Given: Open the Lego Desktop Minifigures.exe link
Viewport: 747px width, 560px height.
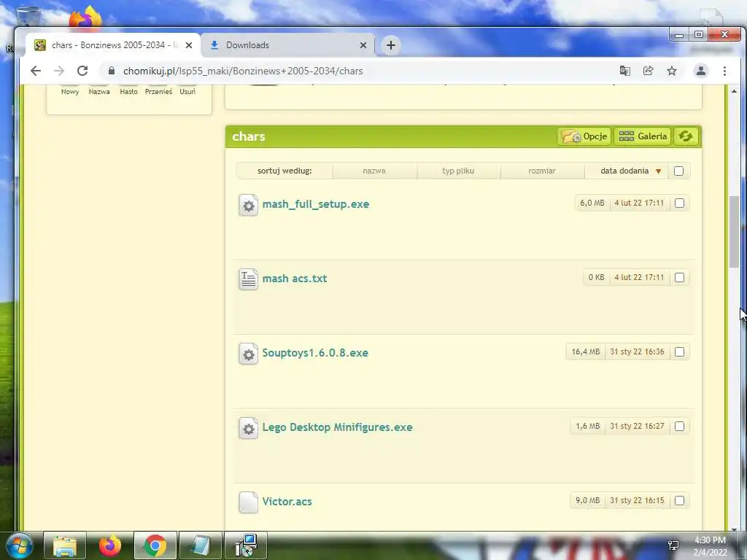Looking at the screenshot, I should click(337, 427).
